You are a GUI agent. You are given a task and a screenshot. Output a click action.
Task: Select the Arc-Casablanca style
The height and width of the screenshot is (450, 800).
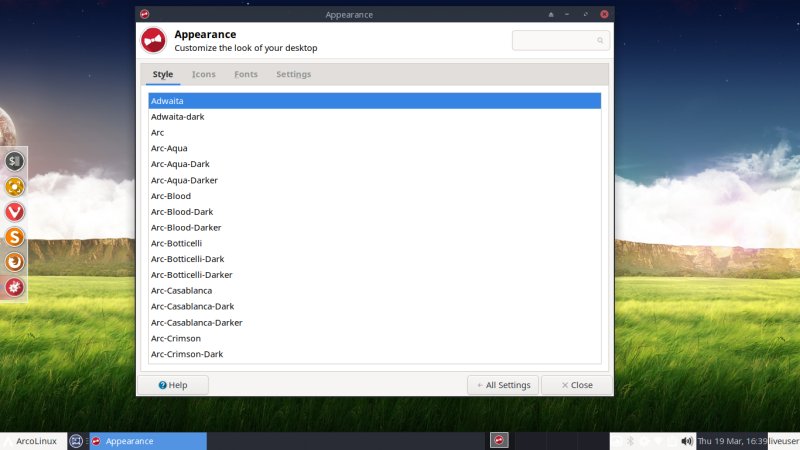pos(374,291)
